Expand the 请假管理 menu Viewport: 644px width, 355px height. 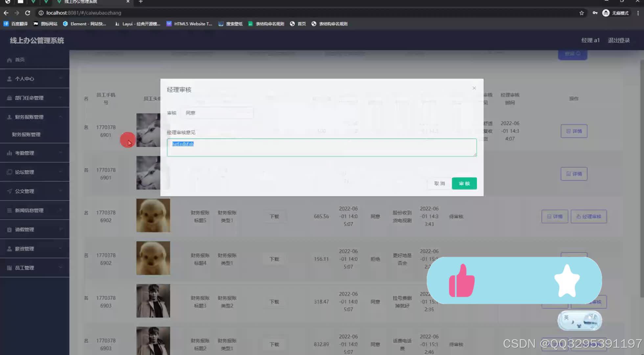[x=34, y=229]
